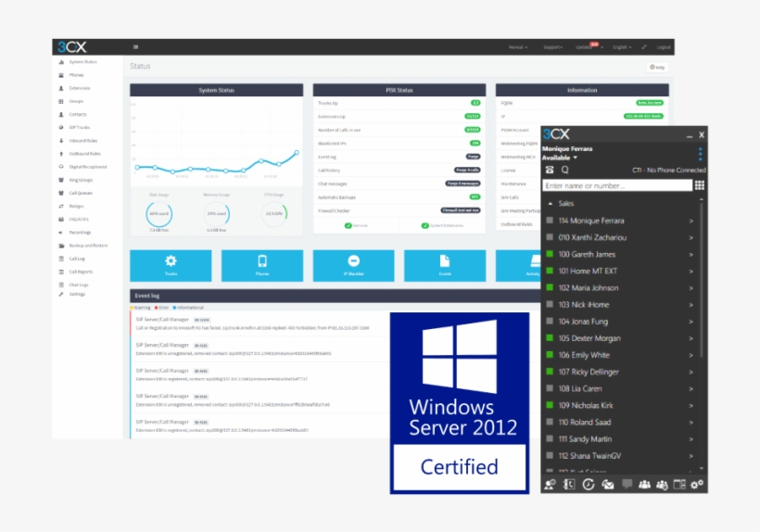This screenshot has width=760, height=532.
Task: Click the Events tile with document icon
Action: pyautogui.click(x=445, y=265)
